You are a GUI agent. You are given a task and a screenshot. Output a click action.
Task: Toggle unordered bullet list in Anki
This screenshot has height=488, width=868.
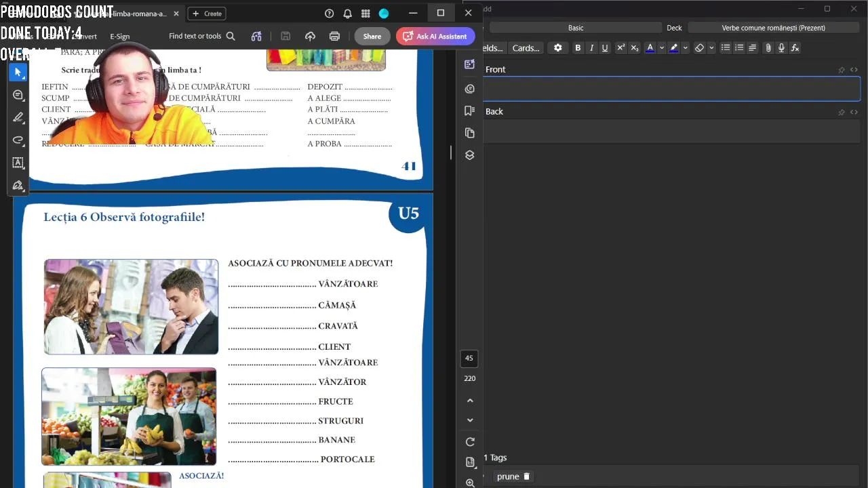tap(726, 48)
